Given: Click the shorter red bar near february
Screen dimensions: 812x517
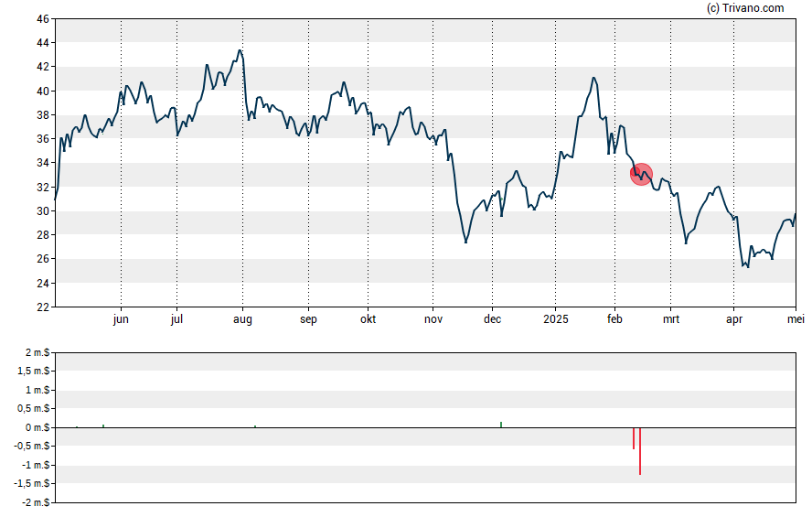Looking at the screenshot, I should [634, 438].
